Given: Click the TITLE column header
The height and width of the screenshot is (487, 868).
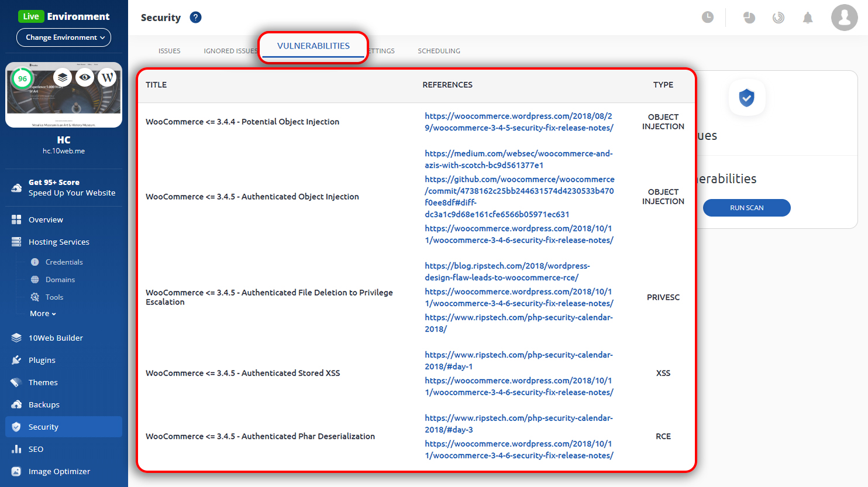Looking at the screenshot, I should 156,85.
